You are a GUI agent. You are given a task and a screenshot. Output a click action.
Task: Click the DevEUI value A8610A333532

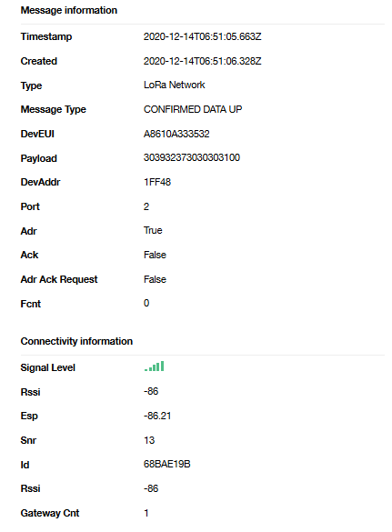point(176,134)
